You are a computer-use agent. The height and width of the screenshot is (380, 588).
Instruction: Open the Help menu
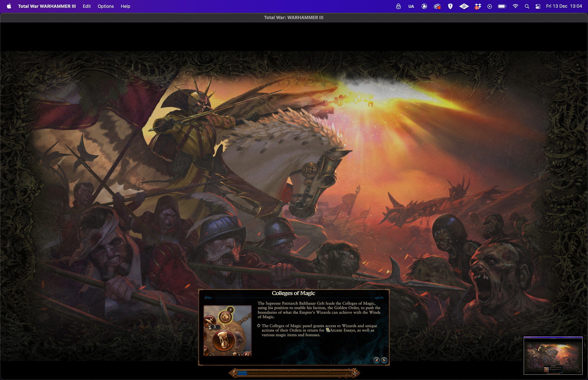(x=125, y=6)
